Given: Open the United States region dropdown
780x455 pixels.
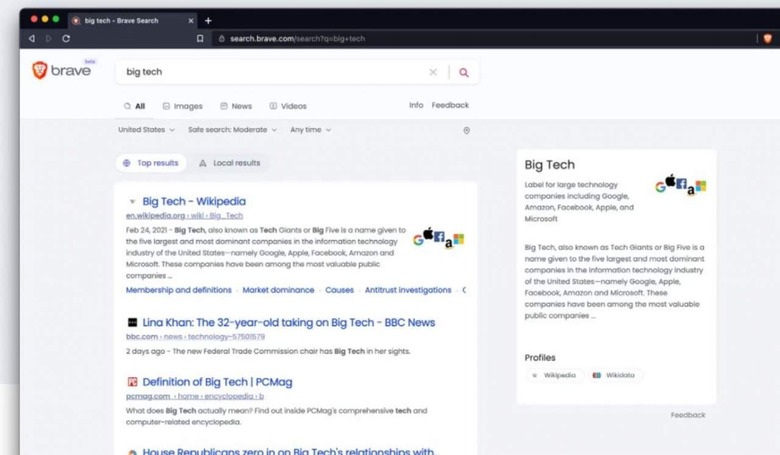Looking at the screenshot, I should tap(146, 130).
